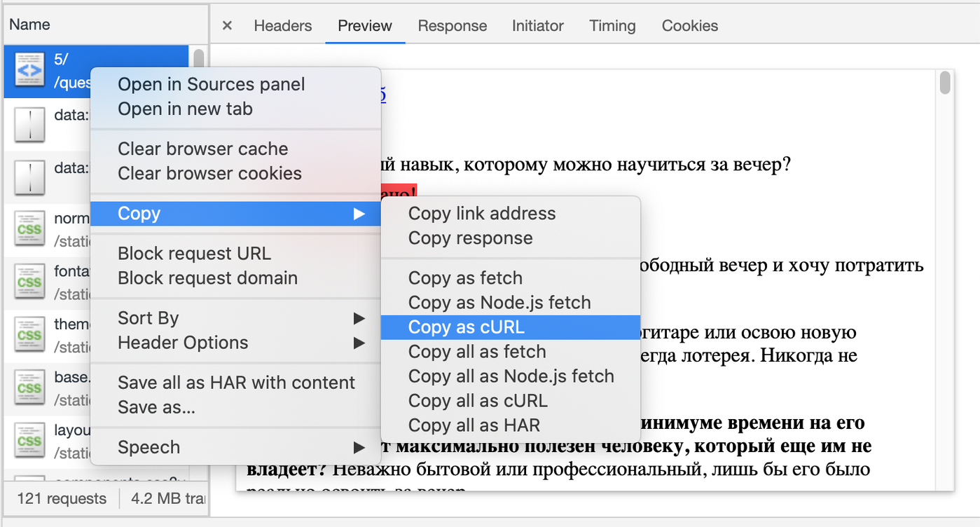The height and width of the screenshot is (527, 980).
Task: Click the second data: request icon
Action: click(29, 177)
